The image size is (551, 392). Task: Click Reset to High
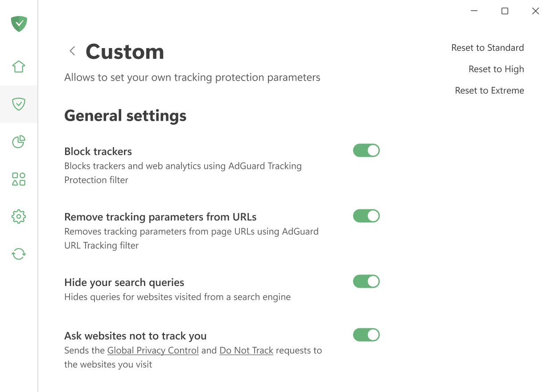[x=496, y=69]
